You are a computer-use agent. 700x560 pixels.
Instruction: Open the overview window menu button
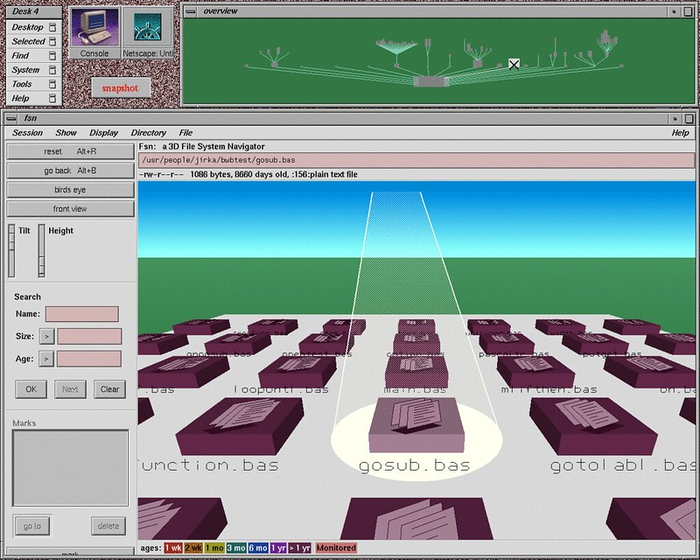click(188, 10)
